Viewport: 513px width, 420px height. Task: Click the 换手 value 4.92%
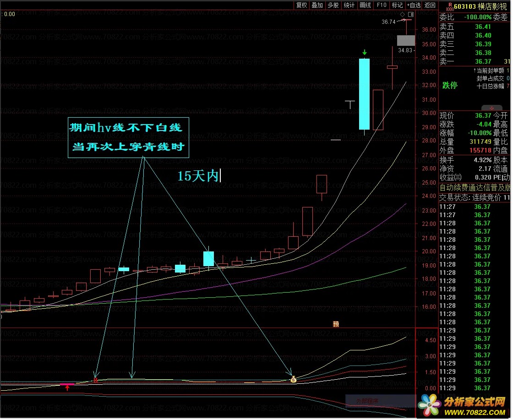click(x=483, y=160)
